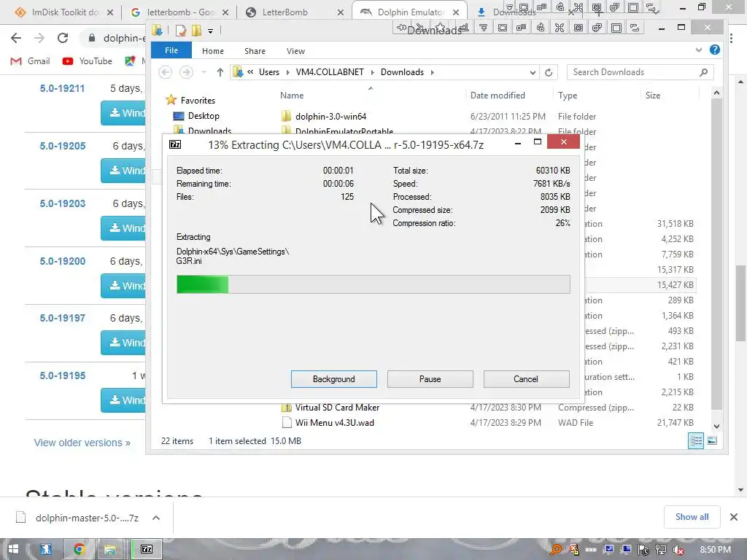Click Users in the address breadcrumb

tap(269, 72)
